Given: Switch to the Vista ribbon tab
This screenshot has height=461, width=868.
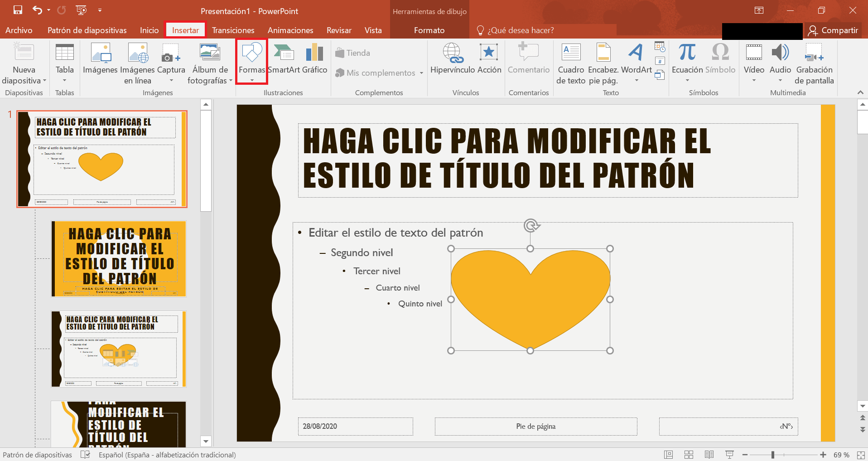Looking at the screenshot, I should (x=373, y=30).
